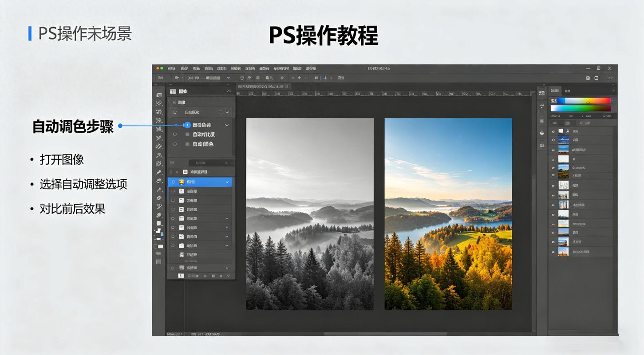Click the white square icon in panel footer

click(x=181, y=276)
